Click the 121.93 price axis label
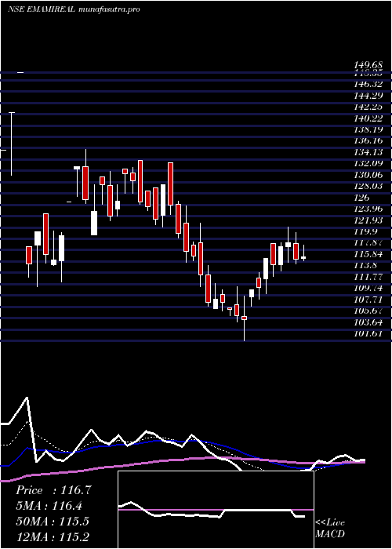The image size is (392, 549). [x=368, y=220]
